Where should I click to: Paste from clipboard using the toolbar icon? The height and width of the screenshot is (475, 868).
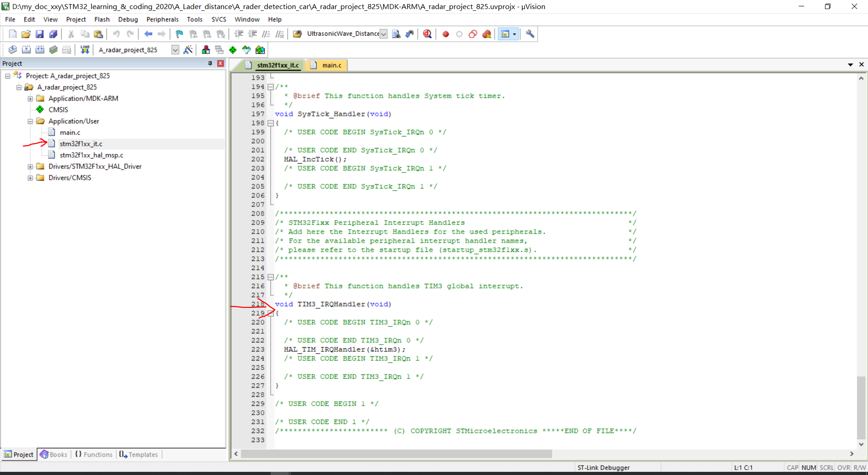(98, 34)
